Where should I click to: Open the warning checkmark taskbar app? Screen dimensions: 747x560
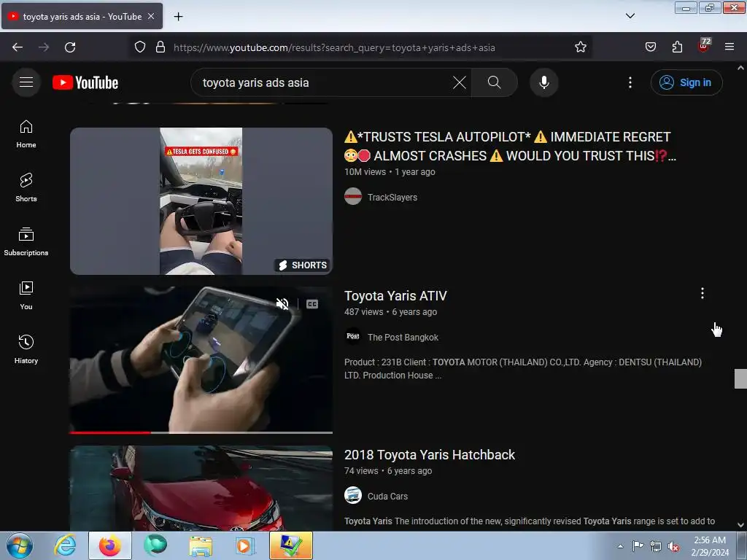[x=290, y=545]
